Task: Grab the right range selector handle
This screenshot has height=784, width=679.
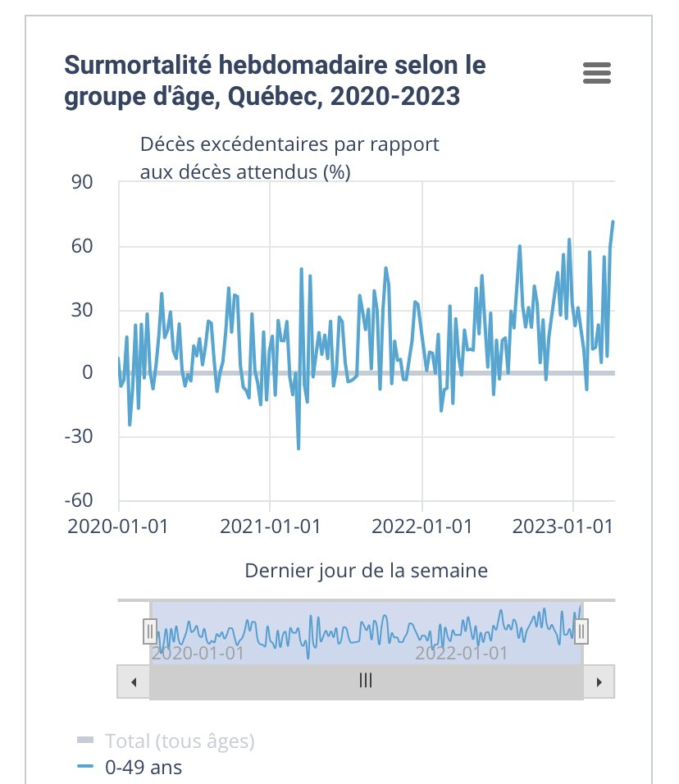Action: [x=581, y=631]
